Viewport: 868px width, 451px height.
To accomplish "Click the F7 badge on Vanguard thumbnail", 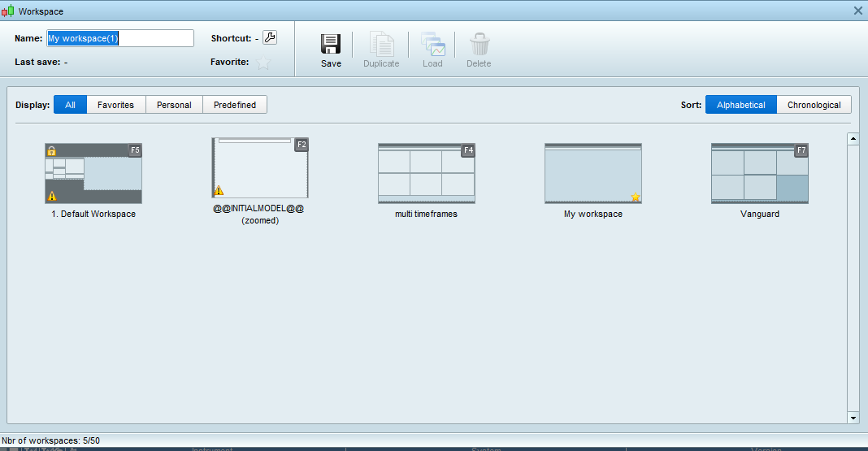I will point(801,150).
